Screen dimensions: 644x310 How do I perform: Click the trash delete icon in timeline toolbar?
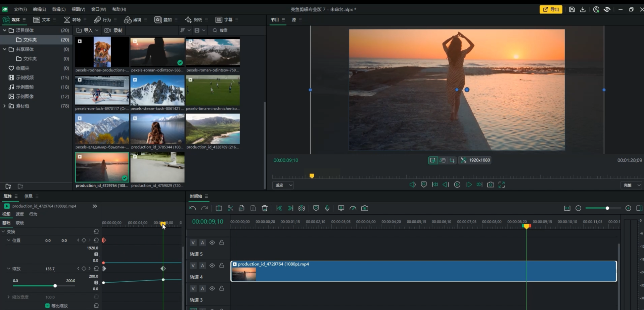(265, 208)
